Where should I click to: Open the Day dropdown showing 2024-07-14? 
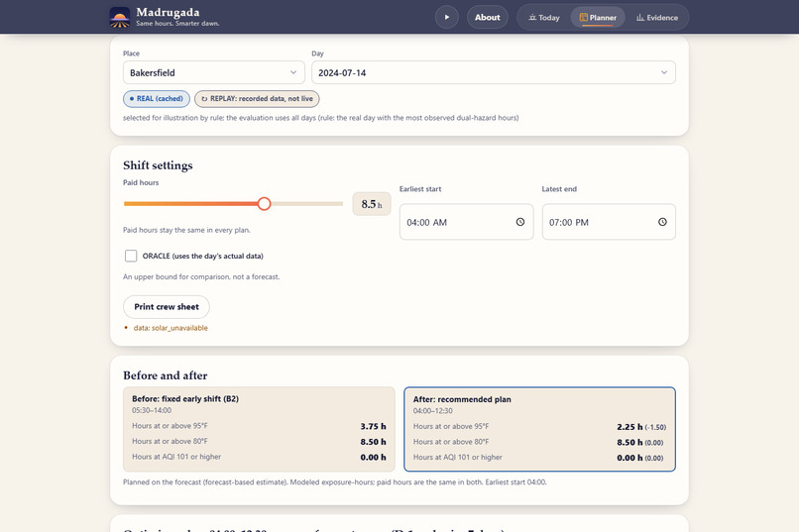494,72
